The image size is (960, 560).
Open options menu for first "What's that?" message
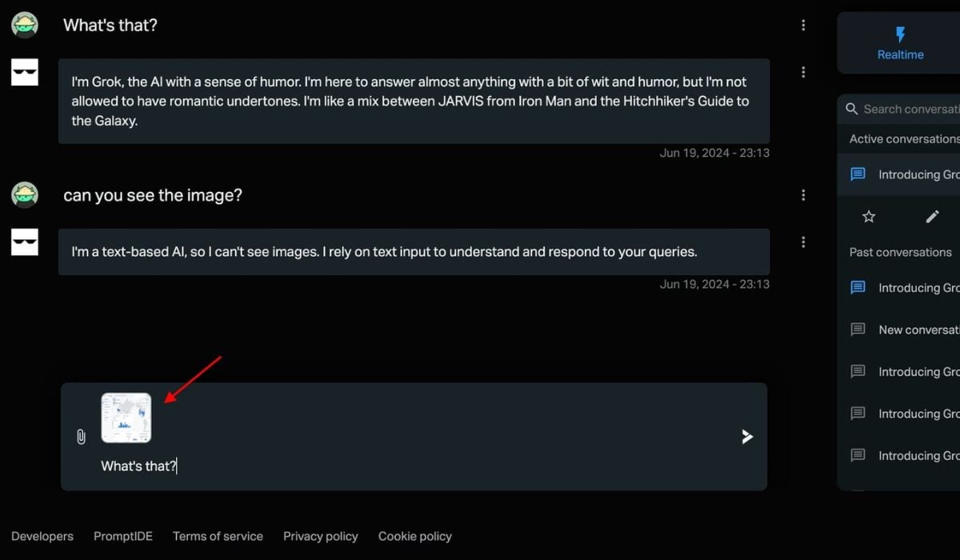click(803, 26)
